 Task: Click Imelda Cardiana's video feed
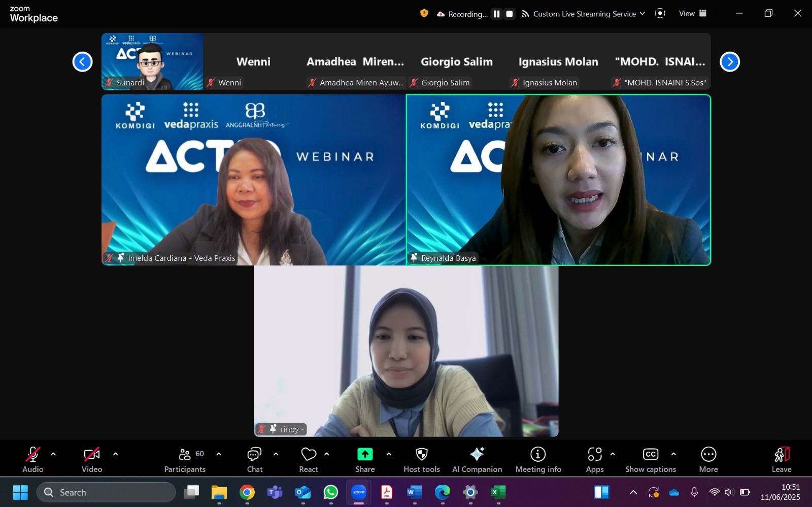pos(254,180)
